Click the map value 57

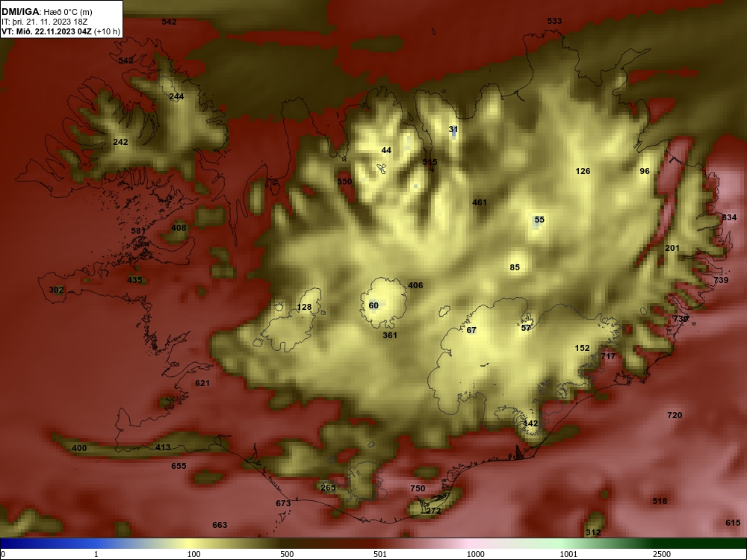tap(525, 328)
